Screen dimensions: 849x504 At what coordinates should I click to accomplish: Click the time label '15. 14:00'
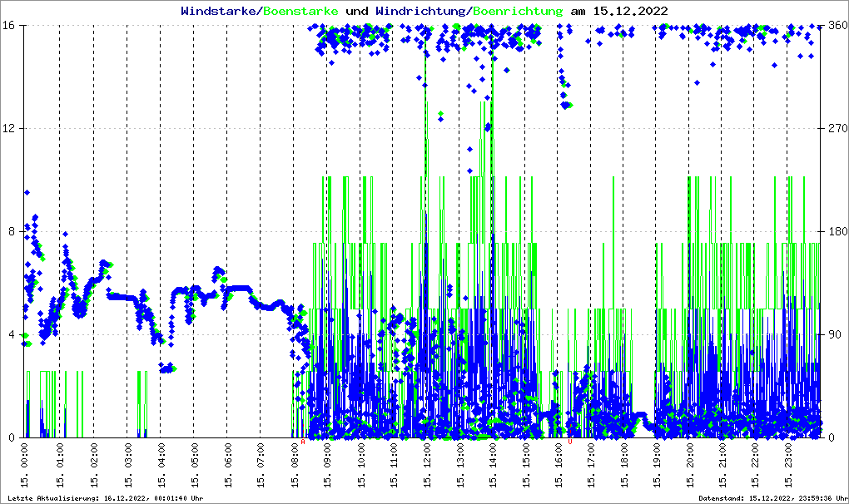pyautogui.click(x=493, y=465)
